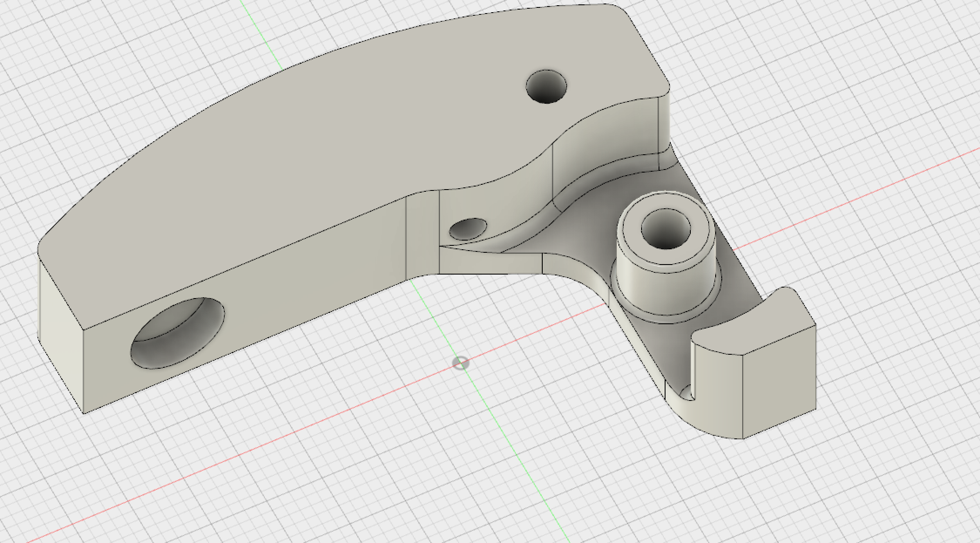980x543 pixels.
Task: Select the large circular hole on the front side face
Action: pyautogui.click(x=177, y=333)
